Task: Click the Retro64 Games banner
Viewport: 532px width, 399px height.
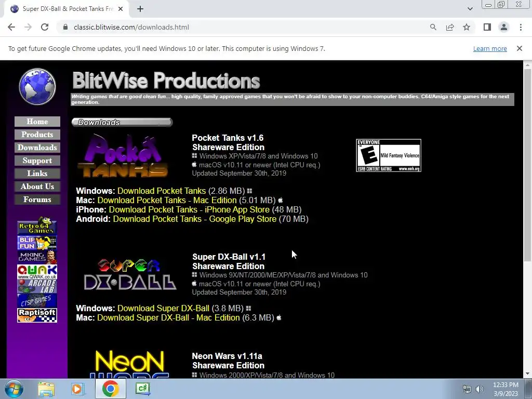Action: coord(37,225)
